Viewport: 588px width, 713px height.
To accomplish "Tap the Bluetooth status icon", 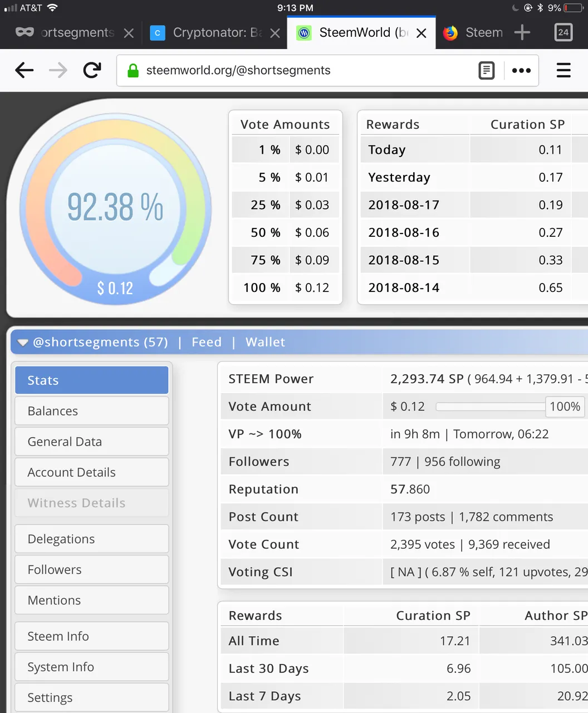I will point(540,8).
